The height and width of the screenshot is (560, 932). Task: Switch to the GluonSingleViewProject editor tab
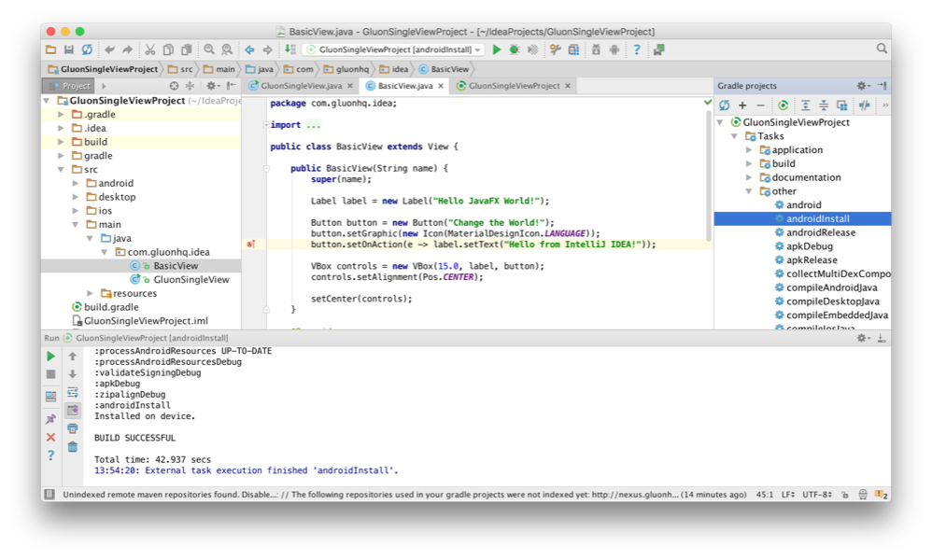click(x=515, y=86)
